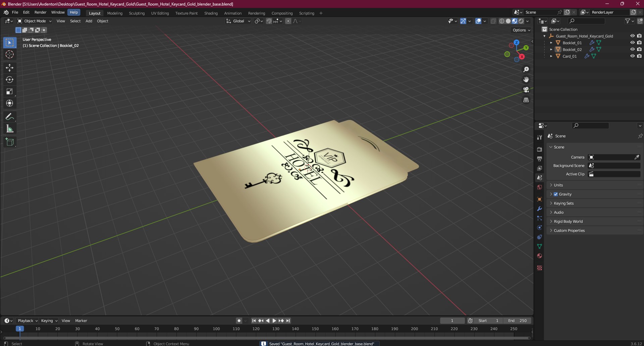The width and height of the screenshot is (644, 346).
Task: Click the pan view hand icon
Action: [x=526, y=79]
